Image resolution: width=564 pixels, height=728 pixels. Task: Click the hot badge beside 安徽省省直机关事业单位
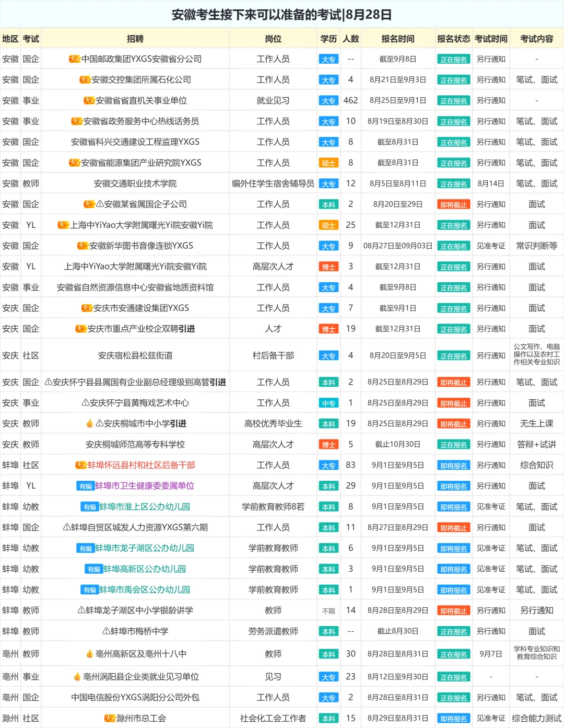coord(89,100)
